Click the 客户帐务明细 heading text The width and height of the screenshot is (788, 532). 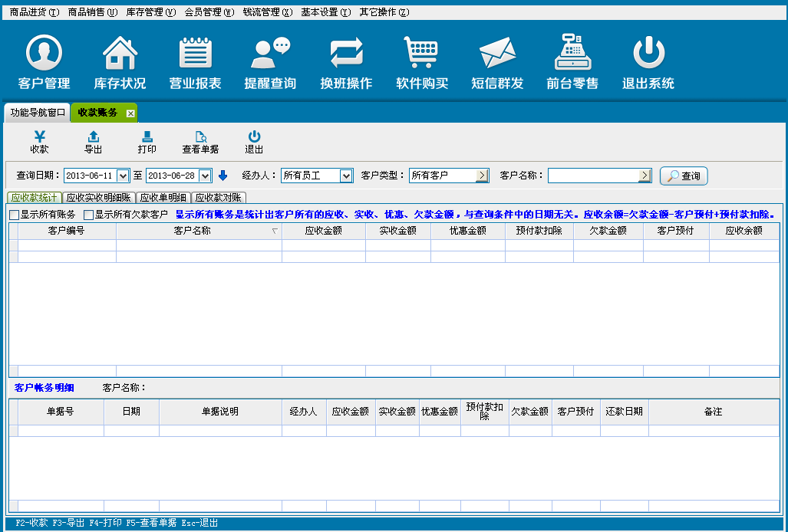45,388
